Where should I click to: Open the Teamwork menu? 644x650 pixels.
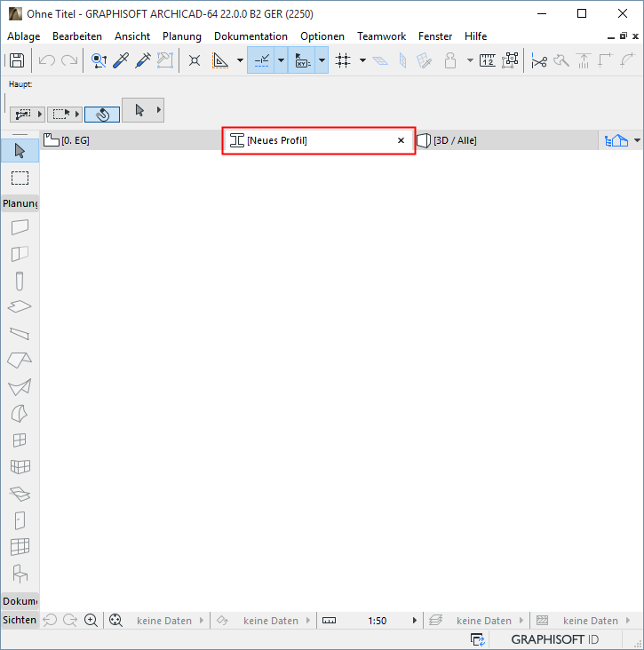381,36
